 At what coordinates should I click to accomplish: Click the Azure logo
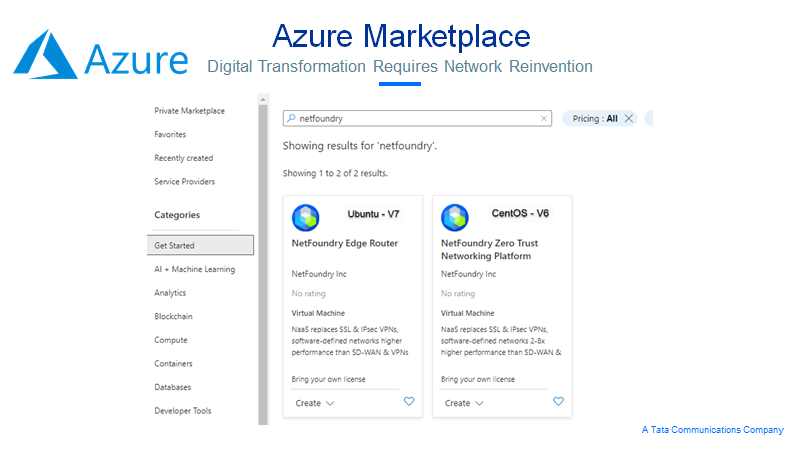[101, 55]
